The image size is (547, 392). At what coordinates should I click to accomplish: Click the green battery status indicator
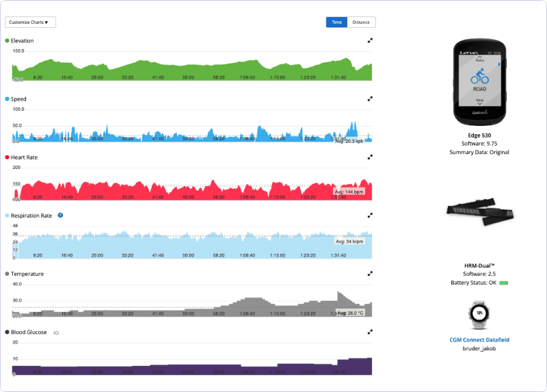pos(503,283)
